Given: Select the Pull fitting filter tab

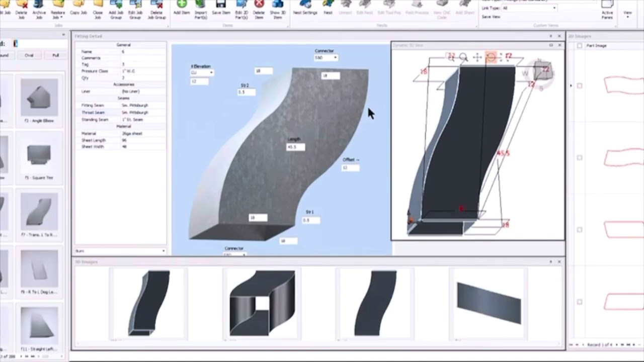Looking at the screenshot, I should tap(55, 55).
